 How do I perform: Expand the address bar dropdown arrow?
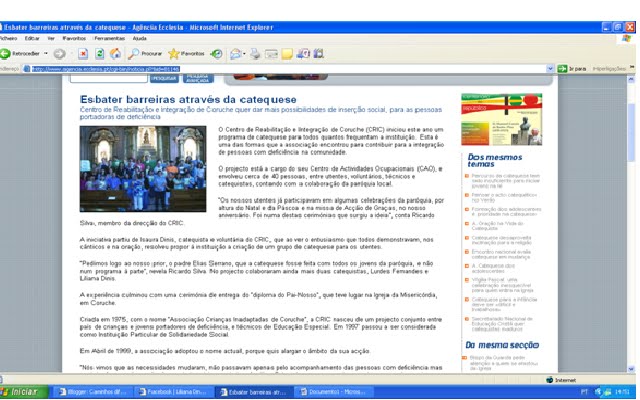pos(550,69)
